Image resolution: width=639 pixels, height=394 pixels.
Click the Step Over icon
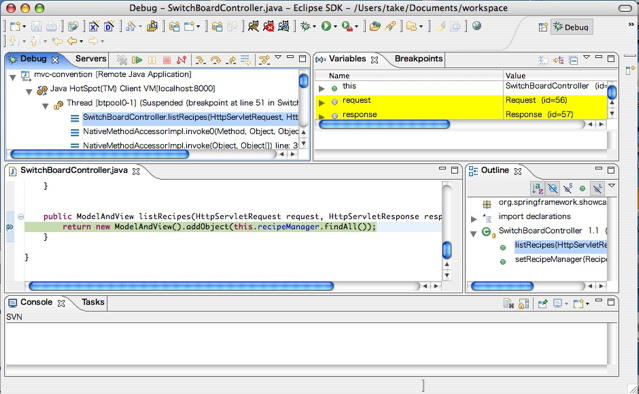coord(216,60)
